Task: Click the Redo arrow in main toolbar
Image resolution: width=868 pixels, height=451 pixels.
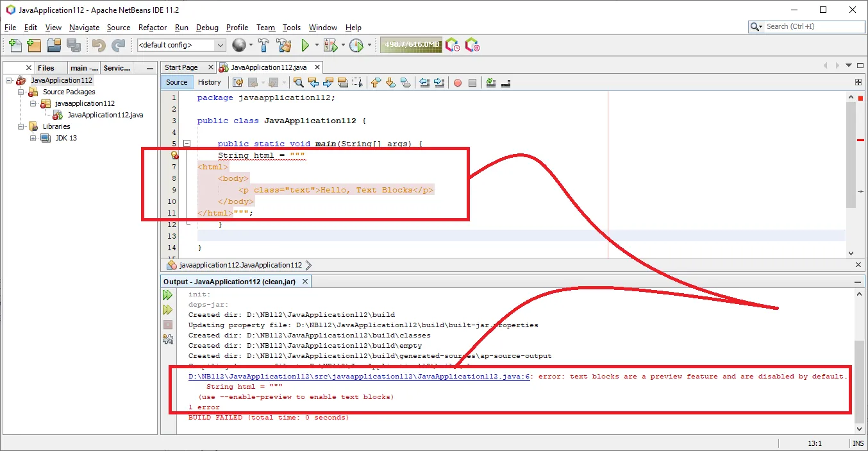Action: pos(119,45)
